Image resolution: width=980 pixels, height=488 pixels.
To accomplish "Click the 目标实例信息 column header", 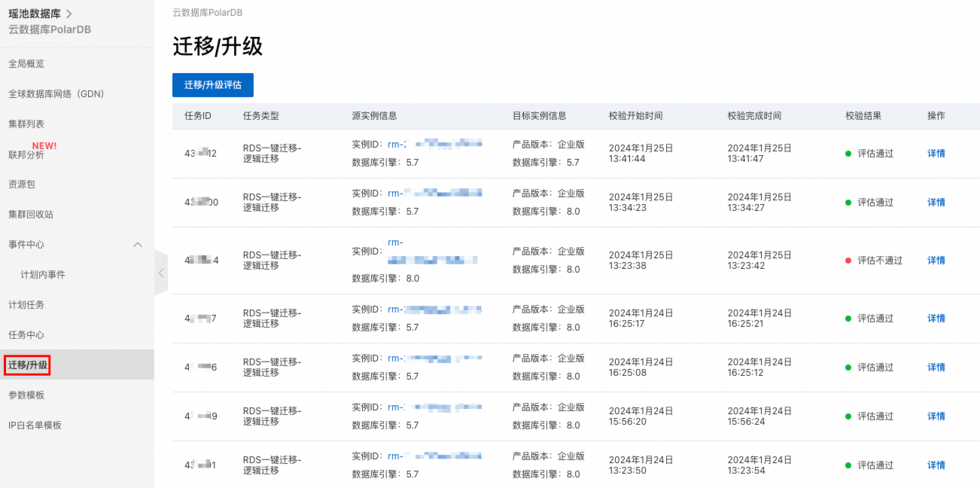I will pos(540,116).
